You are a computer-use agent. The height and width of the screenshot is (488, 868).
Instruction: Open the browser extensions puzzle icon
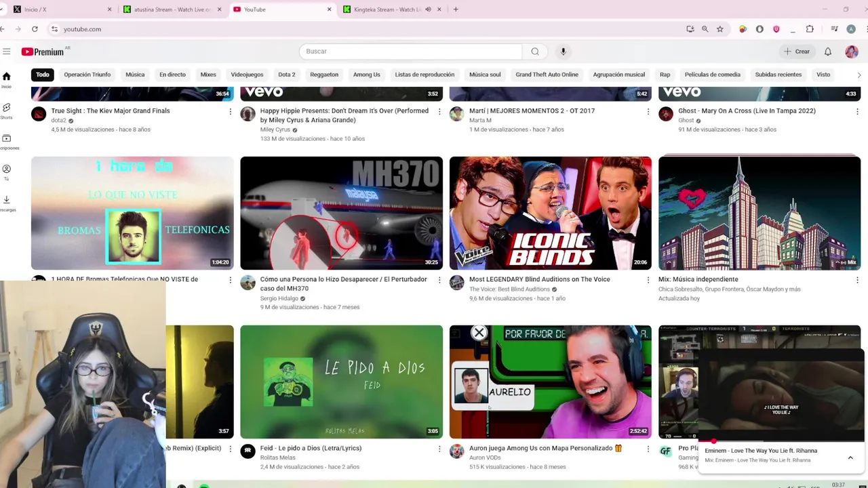tap(810, 29)
